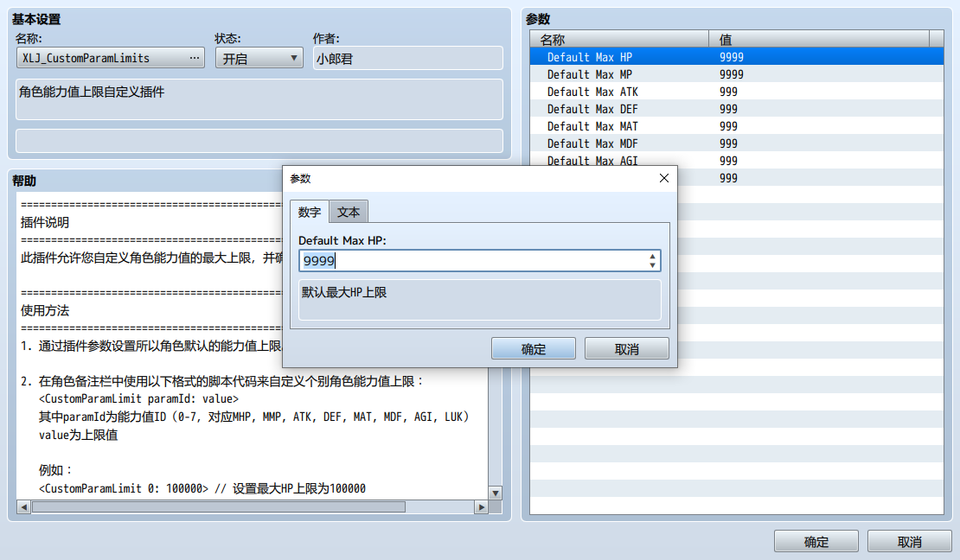Select the Default Max DEF row
This screenshot has width=960, height=560.
coord(737,109)
